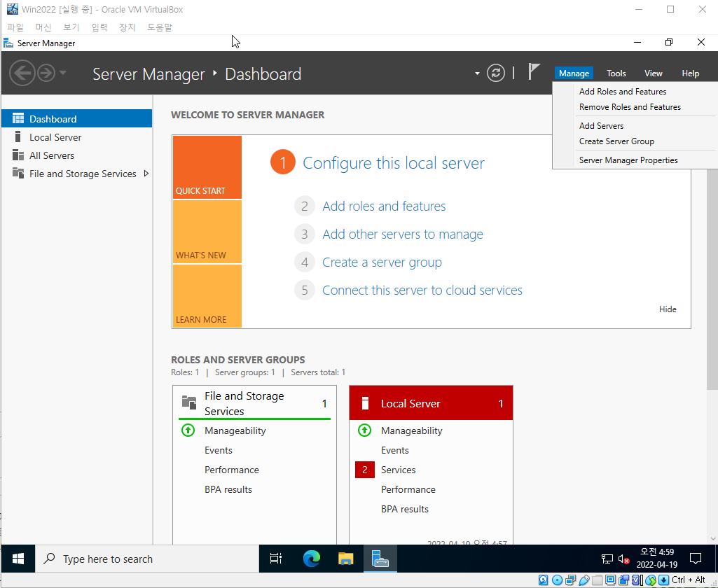The image size is (718, 588).
Task: Open the small dropdown arrow left of Refresh
Action: (x=477, y=73)
